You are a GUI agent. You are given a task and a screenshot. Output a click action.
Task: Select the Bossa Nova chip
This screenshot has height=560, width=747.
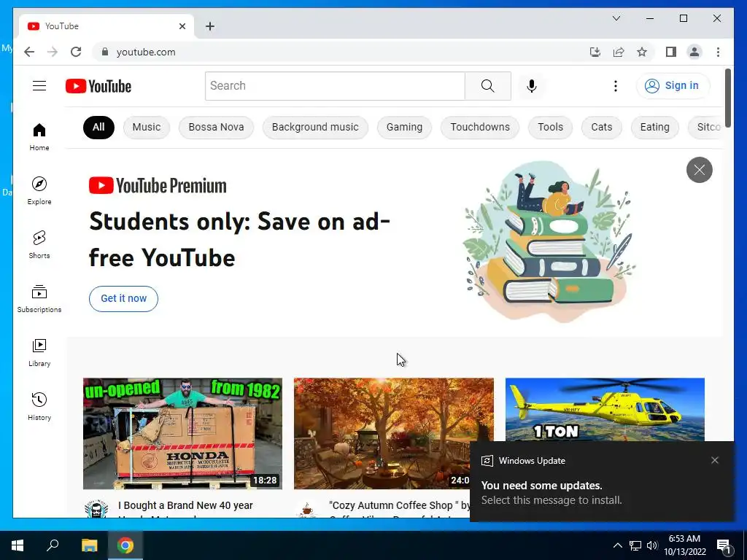(x=216, y=127)
